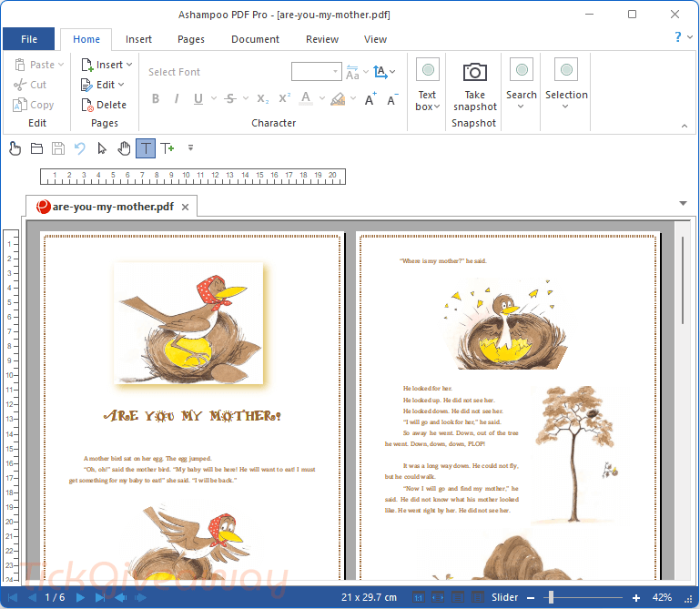Toggle Bold formatting
This screenshot has height=609, width=700.
click(156, 98)
